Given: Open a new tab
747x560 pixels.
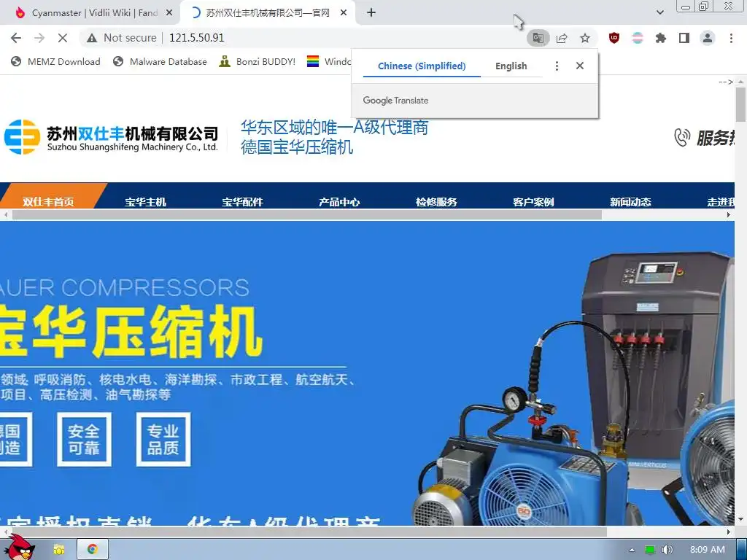Looking at the screenshot, I should tap(371, 13).
